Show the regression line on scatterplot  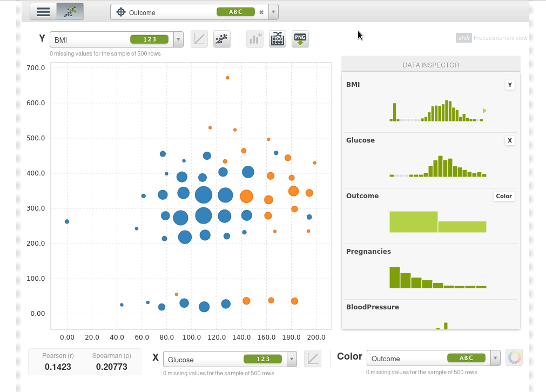(x=222, y=39)
